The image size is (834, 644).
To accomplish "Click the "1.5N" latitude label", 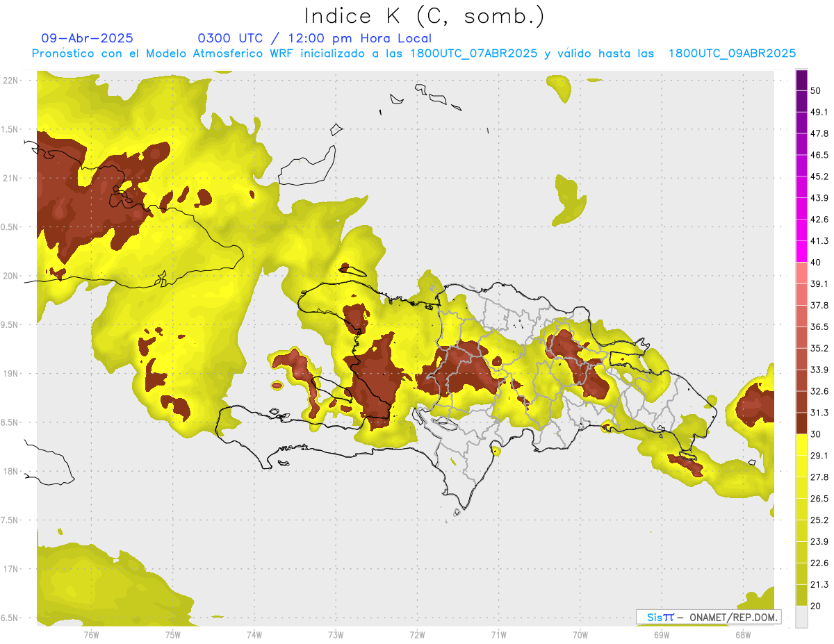I will [x=10, y=129].
